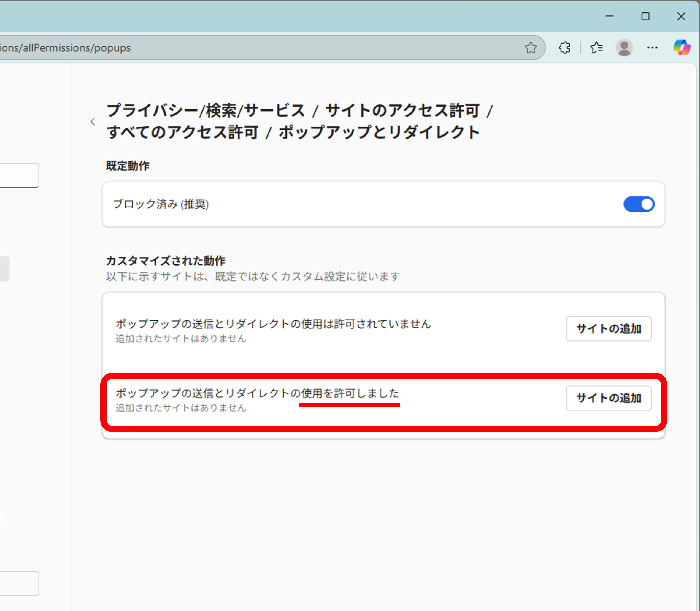
Task: Click サイトの追加 in the not-allowed row
Action: 608,329
